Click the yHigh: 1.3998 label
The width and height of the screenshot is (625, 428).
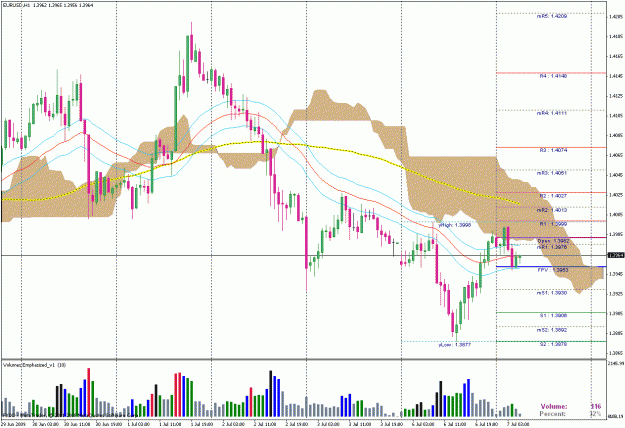coord(454,225)
